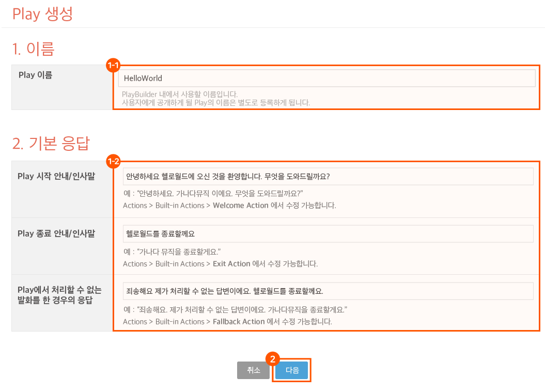Click the Play에서 처리할 수 없는 발화 row label
The height and width of the screenshot is (392, 545).
59,295
